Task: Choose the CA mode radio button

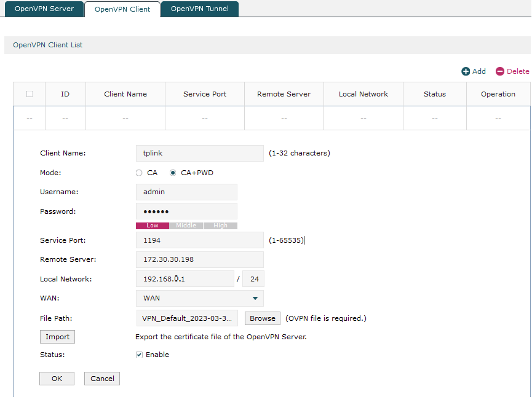Action: coord(139,173)
